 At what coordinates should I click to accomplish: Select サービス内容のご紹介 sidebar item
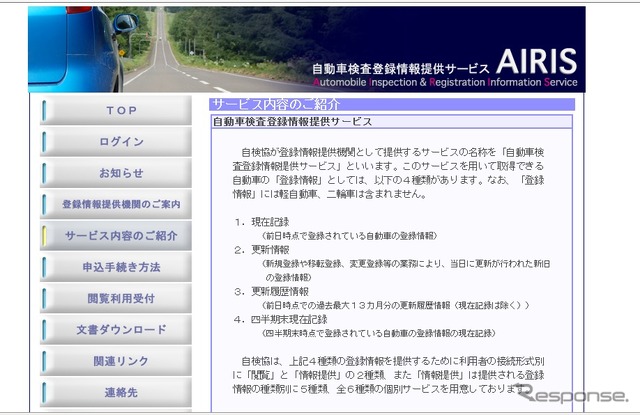tap(116, 235)
